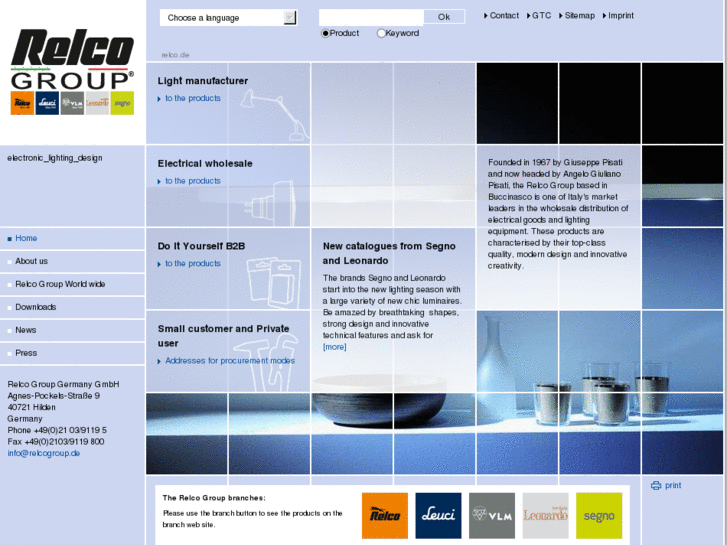Open the News menu item
This screenshot has height=545, width=727.
[x=26, y=330]
